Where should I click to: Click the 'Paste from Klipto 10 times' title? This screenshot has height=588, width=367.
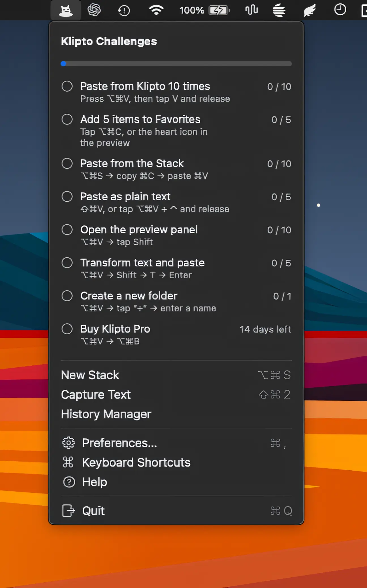click(x=145, y=86)
